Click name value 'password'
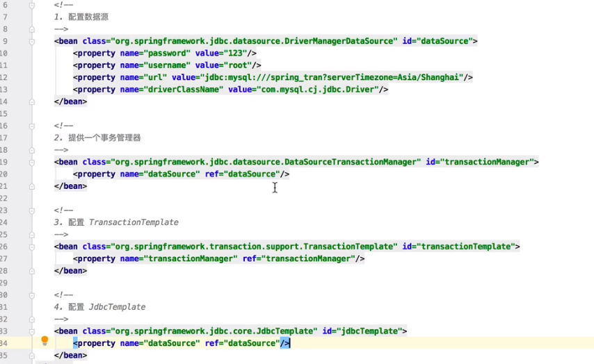Image resolution: width=594 pixels, height=364 pixels. [167, 53]
